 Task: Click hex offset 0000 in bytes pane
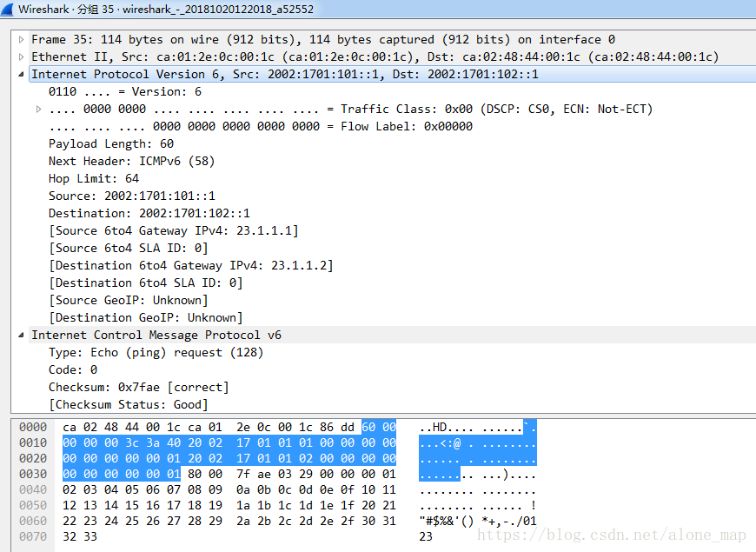[x=33, y=427]
